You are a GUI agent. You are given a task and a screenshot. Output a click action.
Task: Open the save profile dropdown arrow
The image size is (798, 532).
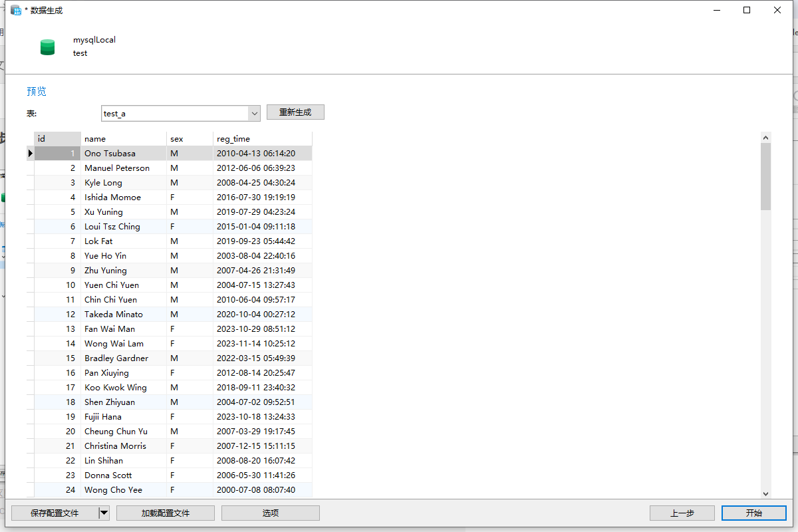(104, 513)
